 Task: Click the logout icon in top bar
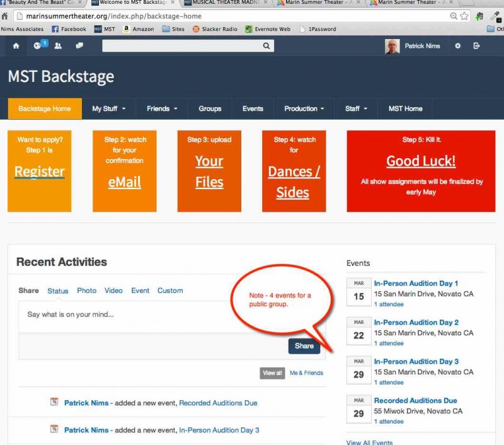coord(476,46)
